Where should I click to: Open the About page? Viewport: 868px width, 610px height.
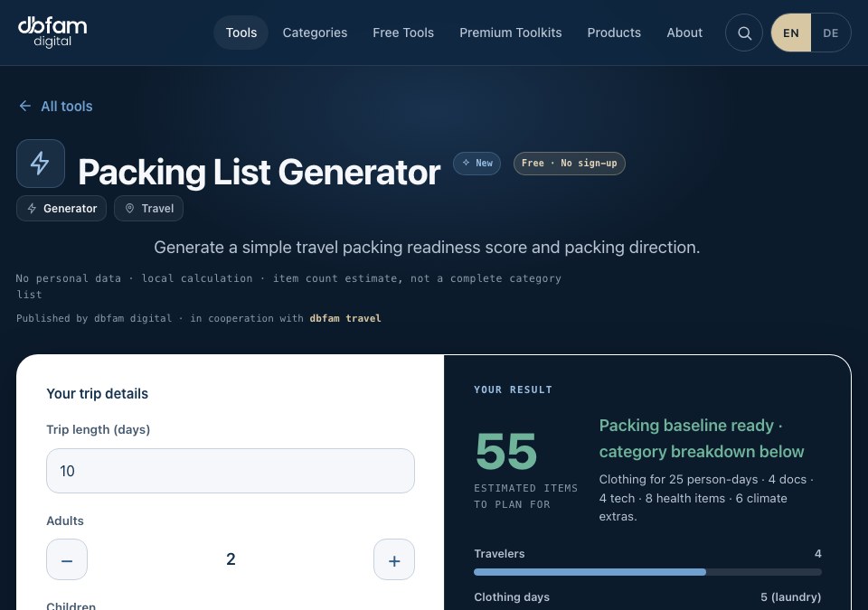click(684, 33)
